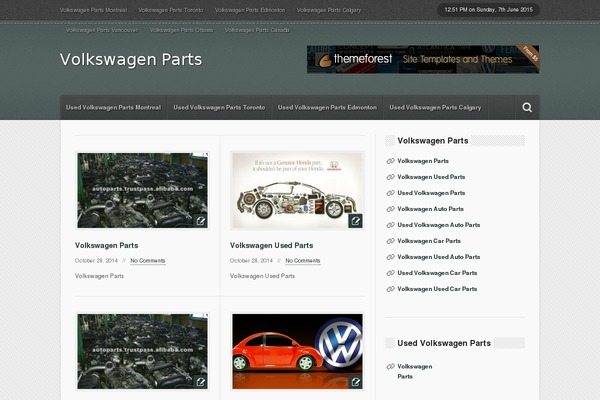Viewport: 600px width, 400px height.
Task: Select Used Volkswagen Parts Toronto menu item
Action: pos(219,108)
